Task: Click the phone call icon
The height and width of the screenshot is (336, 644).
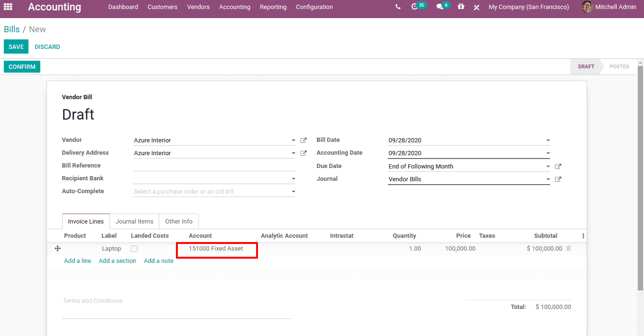Action: click(398, 7)
